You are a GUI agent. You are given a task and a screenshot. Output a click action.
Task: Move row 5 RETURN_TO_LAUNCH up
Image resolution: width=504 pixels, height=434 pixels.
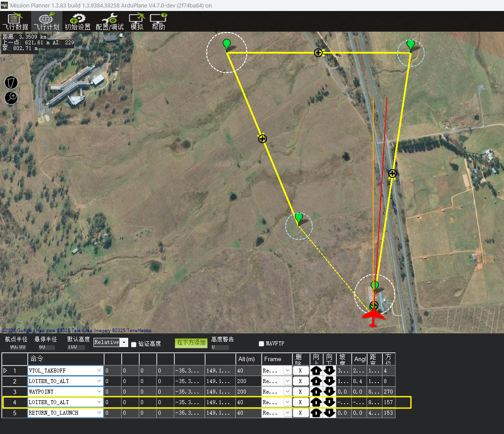pyautogui.click(x=316, y=413)
